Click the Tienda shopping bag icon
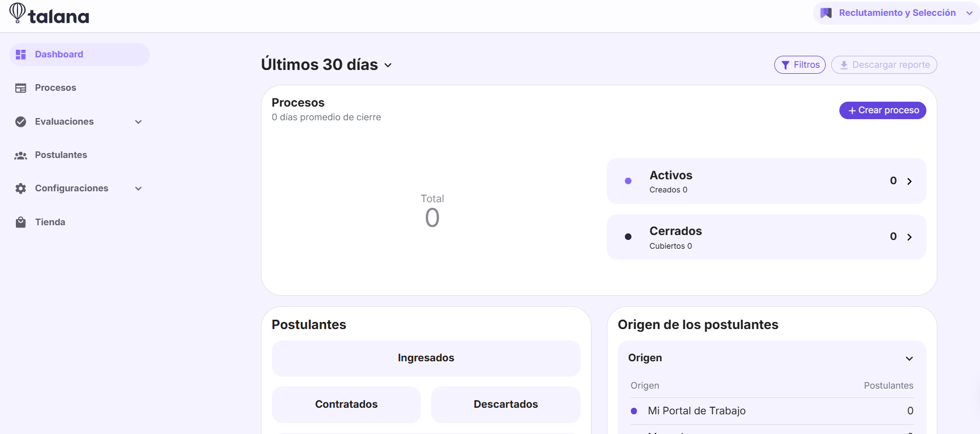Image resolution: width=980 pixels, height=434 pixels. 21,222
